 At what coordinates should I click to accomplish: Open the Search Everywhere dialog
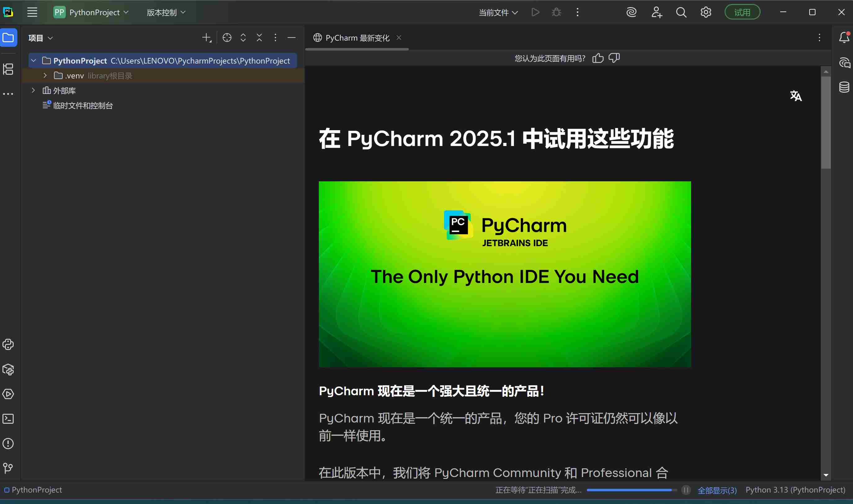tap(681, 12)
